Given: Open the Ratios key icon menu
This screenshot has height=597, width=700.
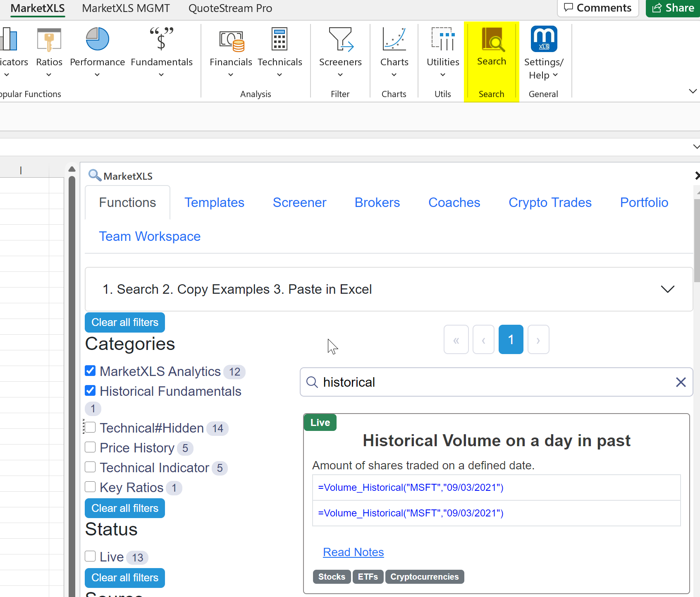Looking at the screenshot, I should 49,40.
